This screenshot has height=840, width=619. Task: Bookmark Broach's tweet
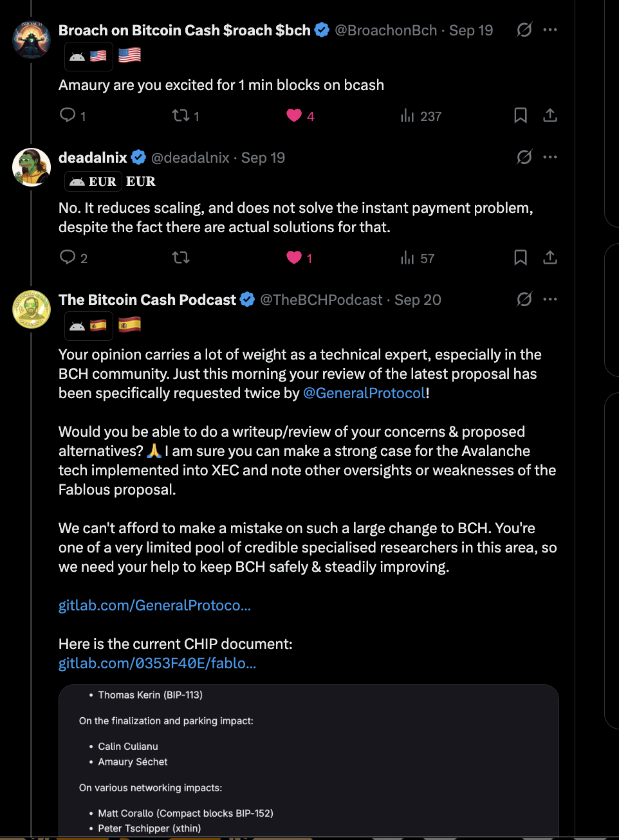pyautogui.click(x=521, y=116)
